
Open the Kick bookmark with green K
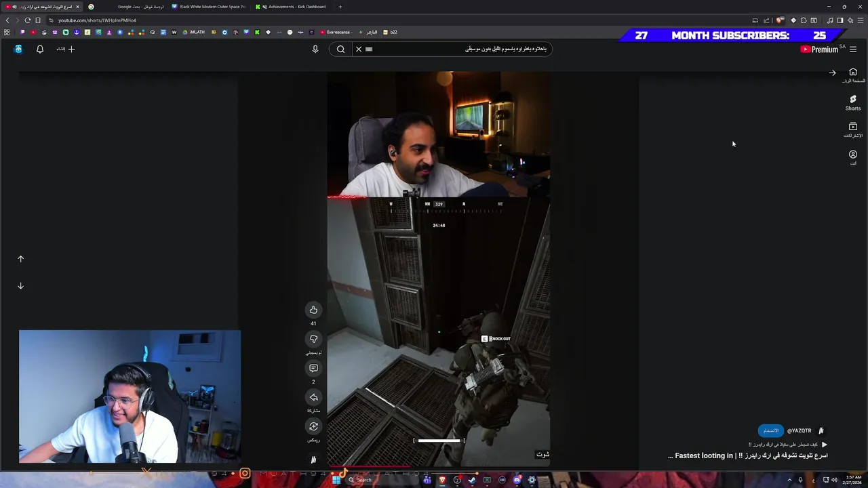257,32
